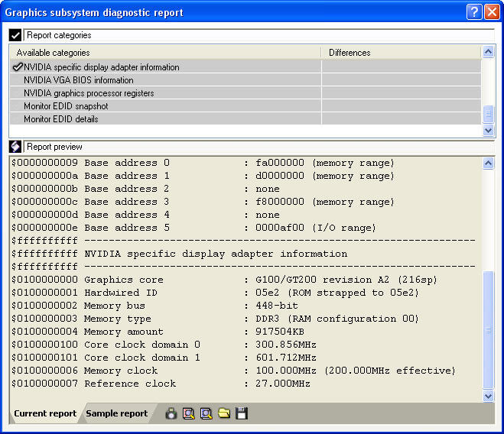Select the 'Base address 5' I/O range line
Image resolution: width=504 pixels, height=434 pixels.
(x=193, y=228)
